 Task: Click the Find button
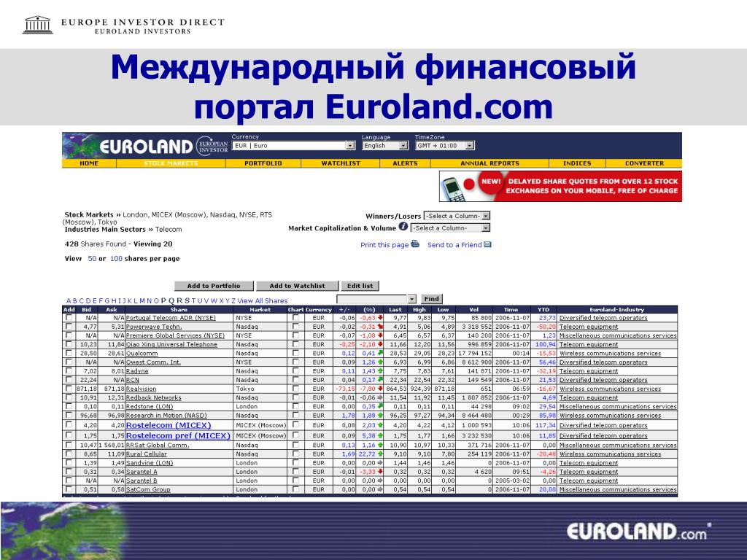point(431,299)
